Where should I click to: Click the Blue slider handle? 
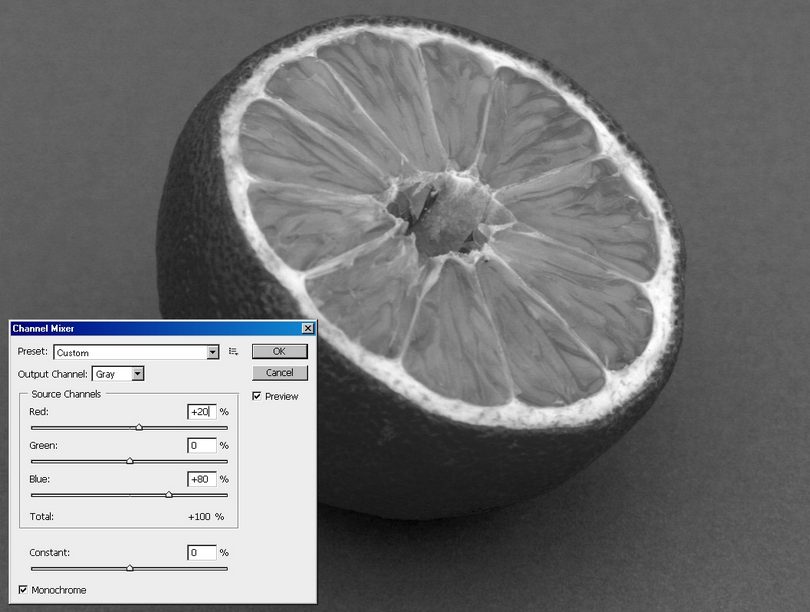(x=169, y=494)
